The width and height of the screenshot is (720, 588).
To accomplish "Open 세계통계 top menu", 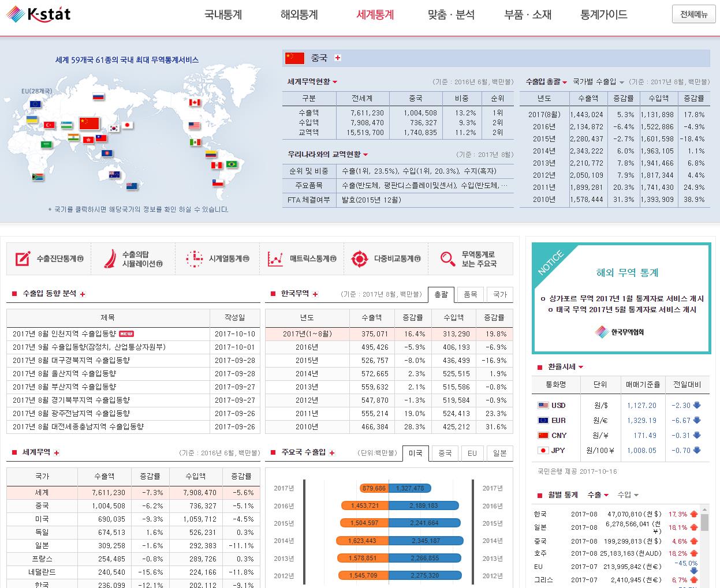I will (375, 14).
